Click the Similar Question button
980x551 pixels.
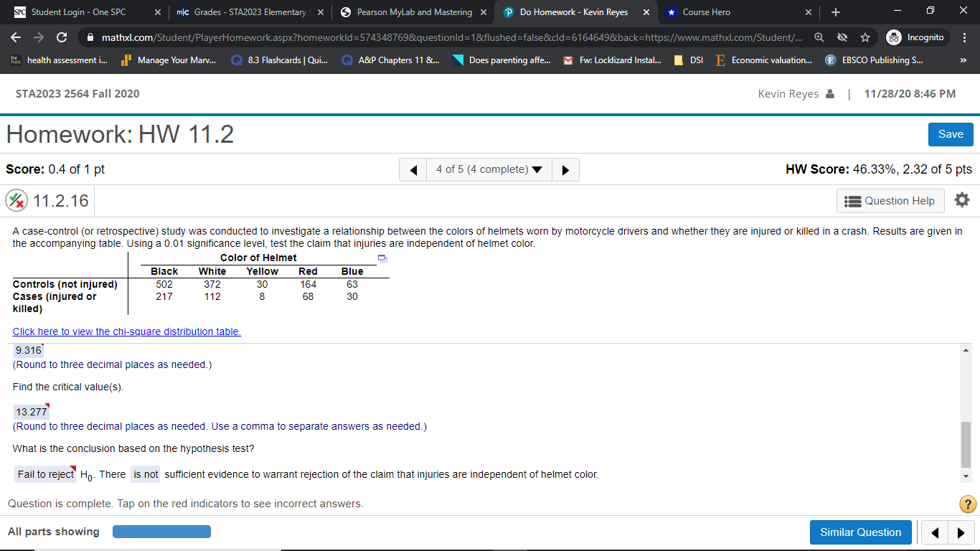coord(860,532)
